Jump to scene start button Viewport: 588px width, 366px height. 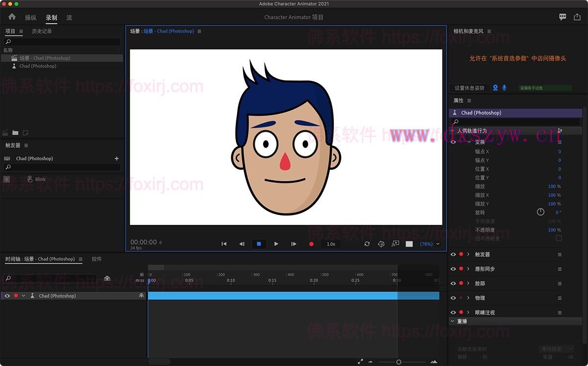(x=224, y=244)
